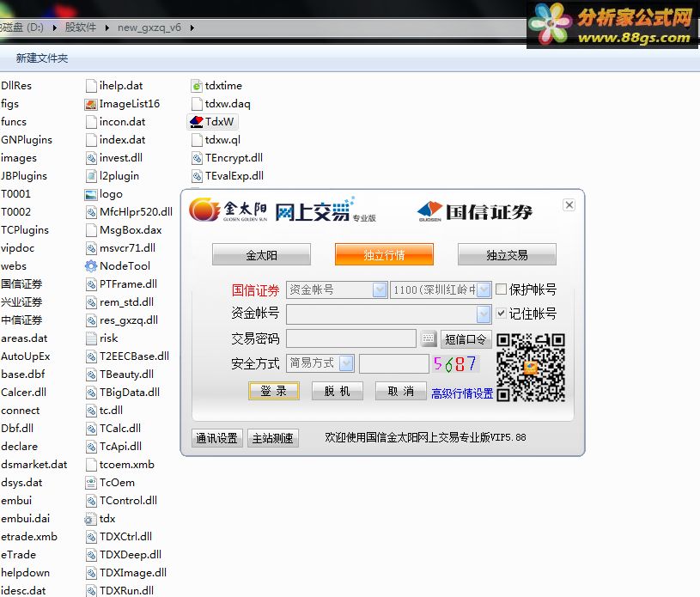This screenshot has width=700, height=597.
Task: Switch to the 金太阳 tab
Action: pyautogui.click(x=261, y=254)
